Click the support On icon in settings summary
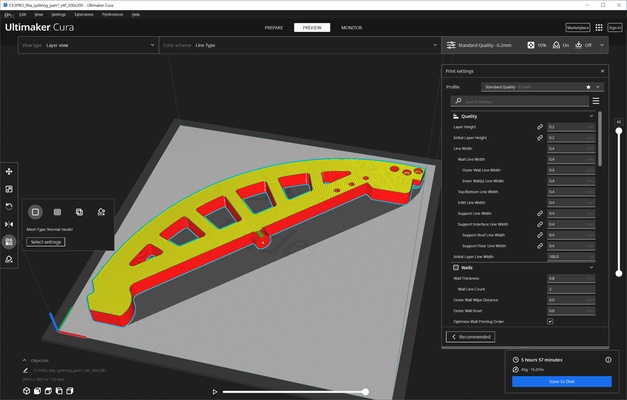 coord(556,45)
